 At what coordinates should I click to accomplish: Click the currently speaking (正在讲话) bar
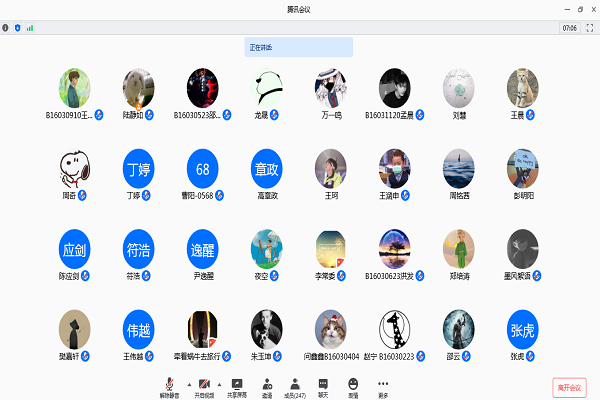pyautogui.click(x=298, y=47)
